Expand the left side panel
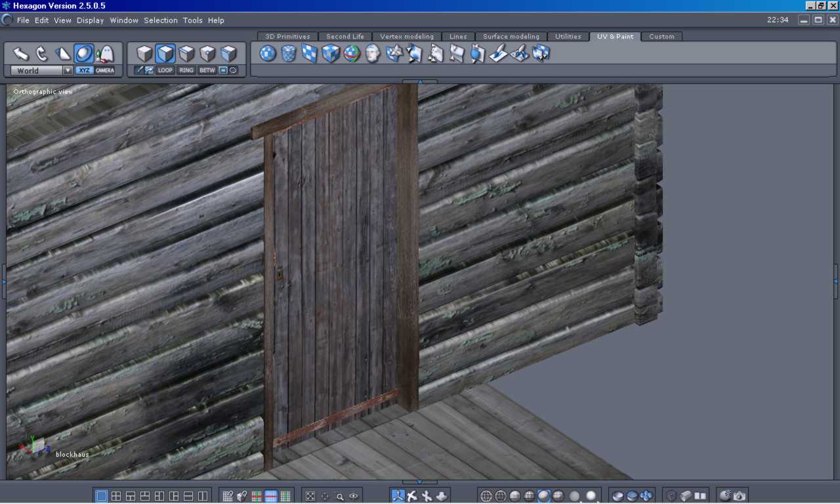 pos(3,281)
